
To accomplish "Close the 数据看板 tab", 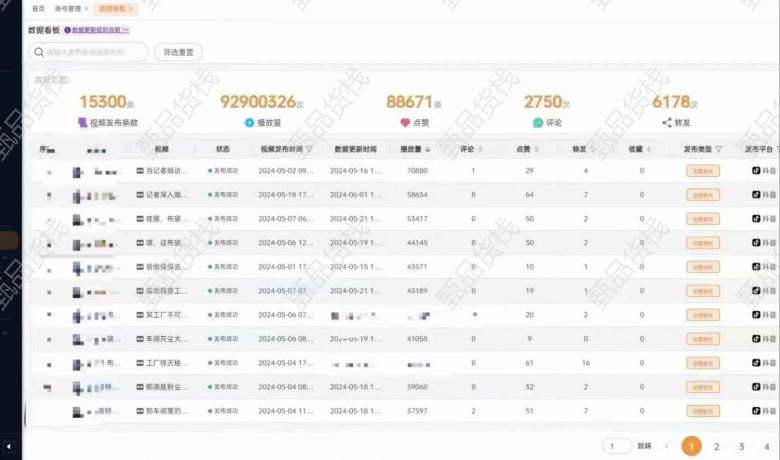I will (x=131, y=8).
